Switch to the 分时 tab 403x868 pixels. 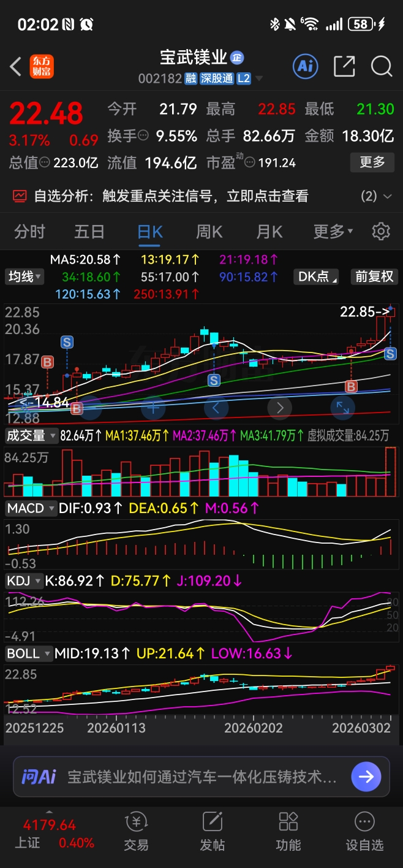coord(30,232)
